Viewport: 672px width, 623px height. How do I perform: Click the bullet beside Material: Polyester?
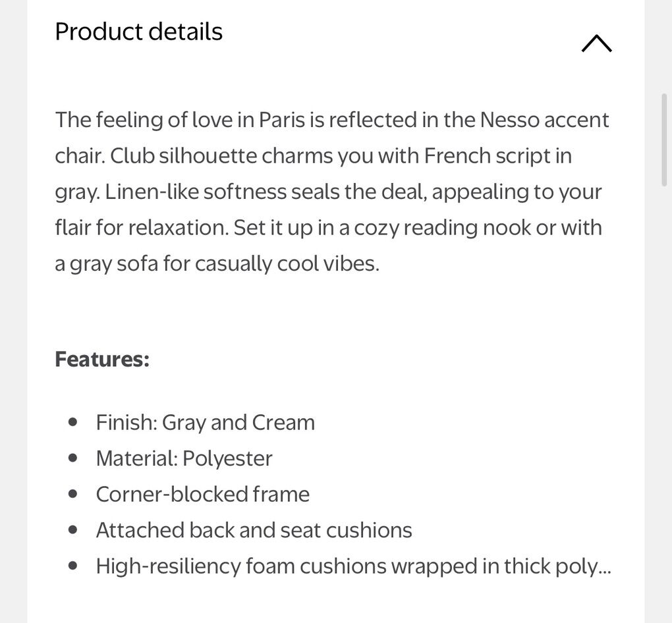tap(72, 458)
